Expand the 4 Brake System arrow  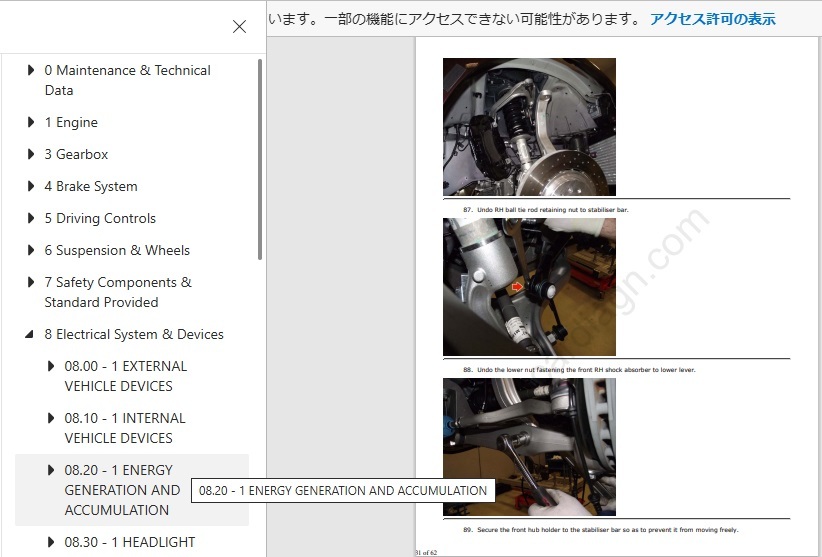30,186
